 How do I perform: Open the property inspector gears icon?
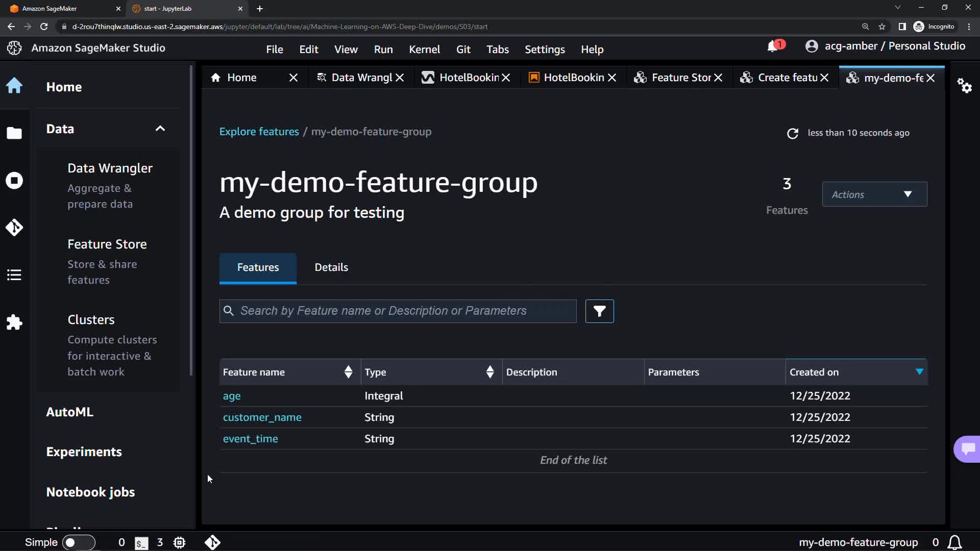point(964,85)
